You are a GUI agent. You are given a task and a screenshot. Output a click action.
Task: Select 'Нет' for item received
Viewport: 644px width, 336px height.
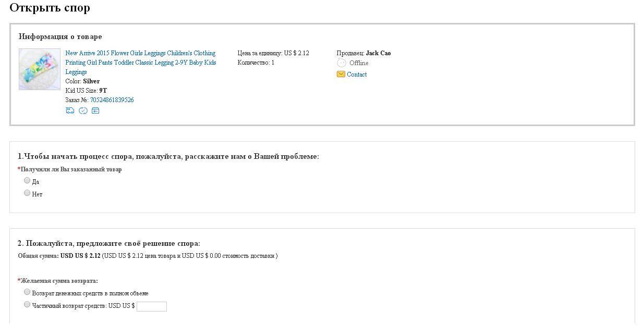pos(27,193)
